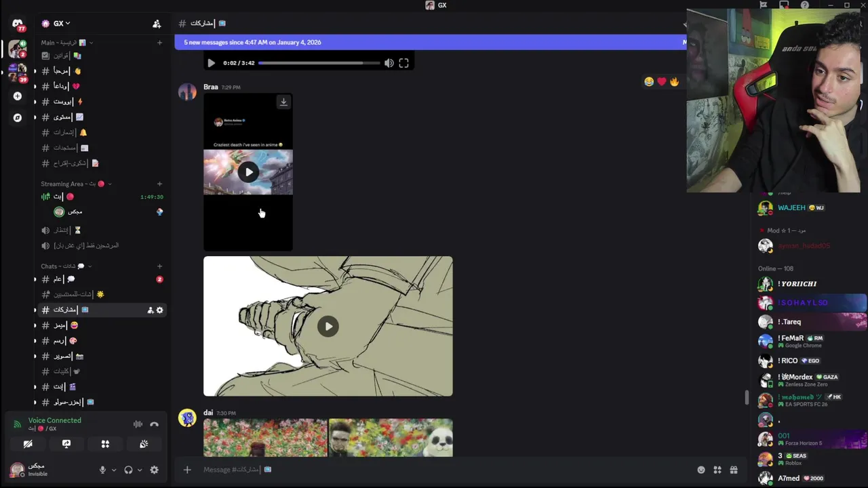Join the بث voice channel
This screenshot has width=868, height=488.
click(102, 197)
